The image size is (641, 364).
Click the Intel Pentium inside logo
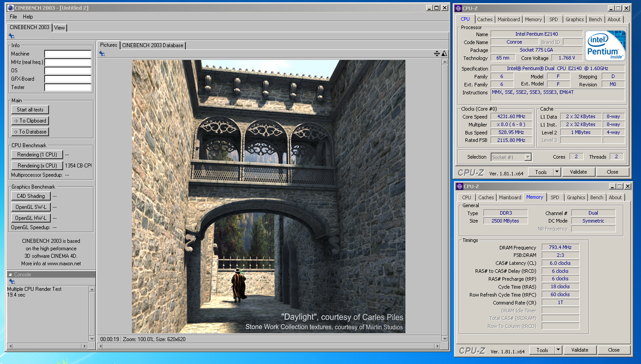coord(605,45)
